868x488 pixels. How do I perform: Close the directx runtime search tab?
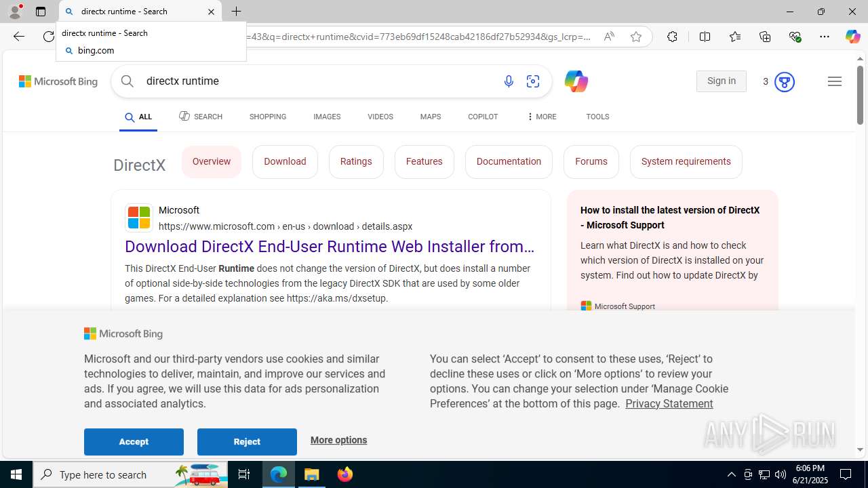click(211, 12)
